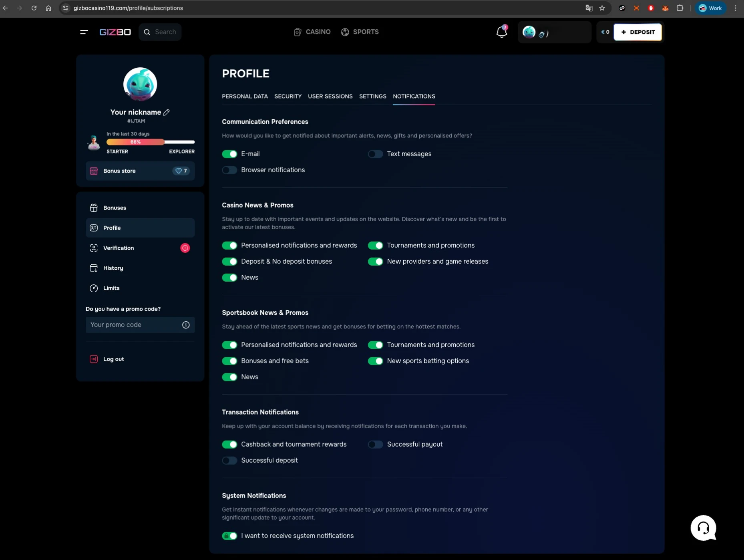Toggle E-mail notifications off
Image resolution: width=744 pixels, height=560 pixels.
pos(229,154)
